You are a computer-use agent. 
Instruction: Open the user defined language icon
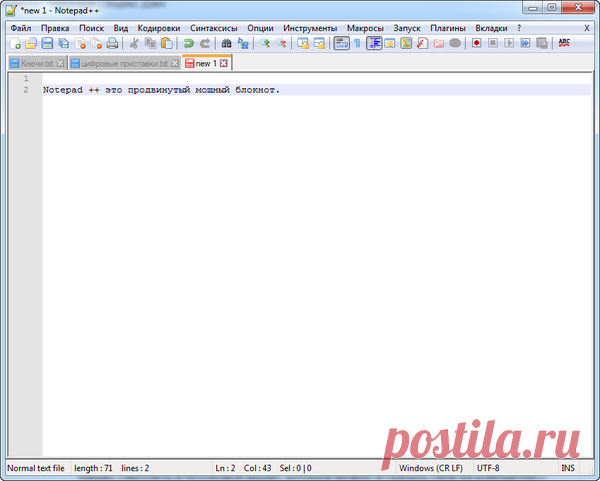[390, 43]
